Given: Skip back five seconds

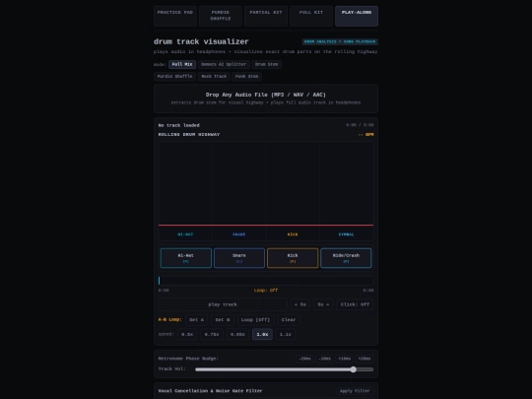Looking at the screenshot, I should 300,304.
